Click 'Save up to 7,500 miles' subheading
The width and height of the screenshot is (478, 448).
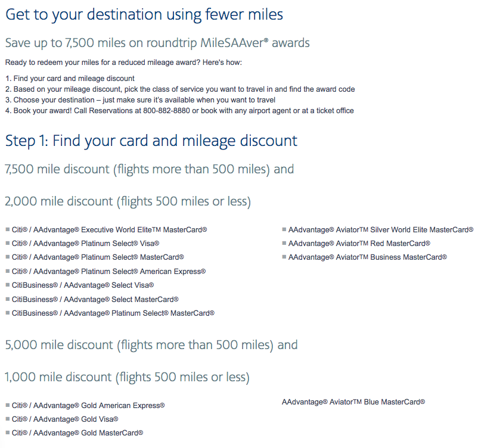coord(157,43)
